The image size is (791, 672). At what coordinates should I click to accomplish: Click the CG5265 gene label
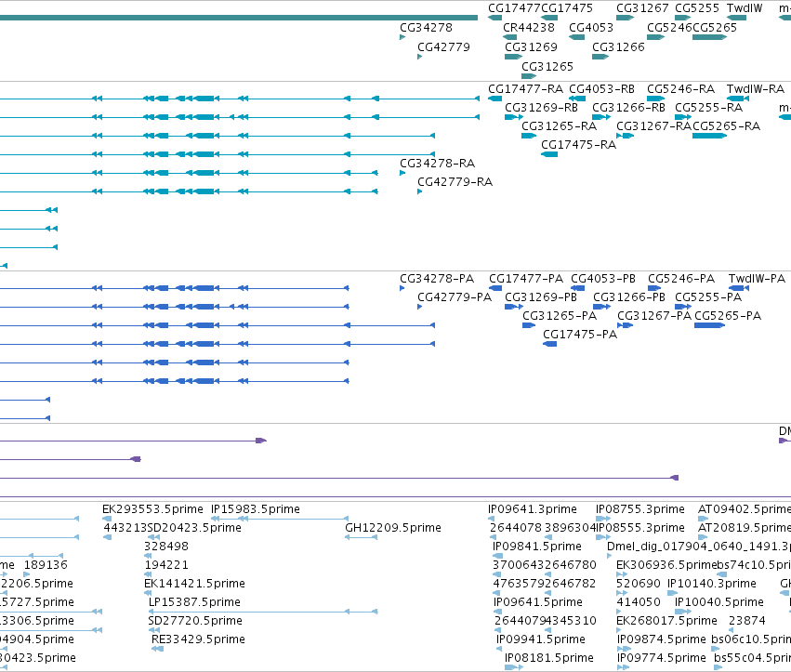(x=715, y=28)
